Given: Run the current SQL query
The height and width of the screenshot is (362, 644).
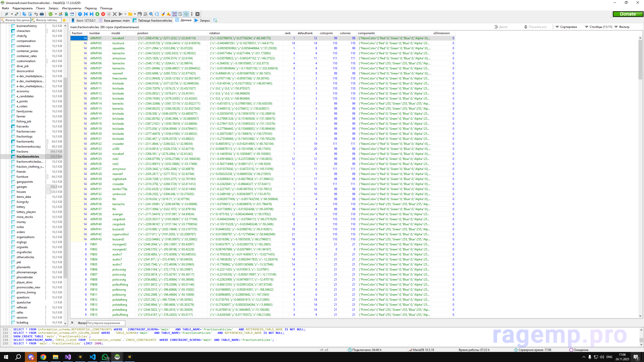Looking at the screenshot, I should 121,14.
